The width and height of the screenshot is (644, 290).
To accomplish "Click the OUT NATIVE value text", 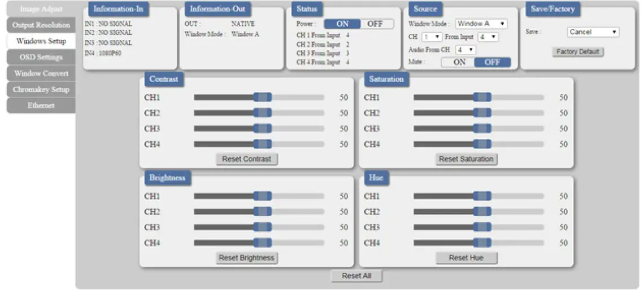I will point(243,24).
